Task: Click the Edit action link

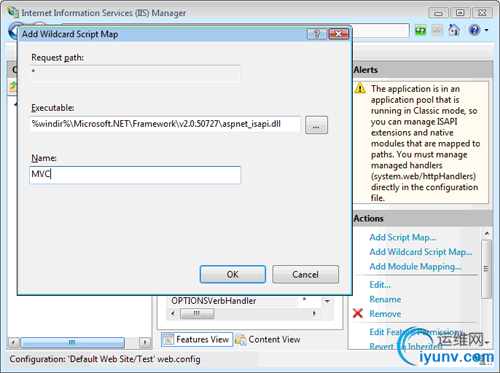Action: coord(380,285)
